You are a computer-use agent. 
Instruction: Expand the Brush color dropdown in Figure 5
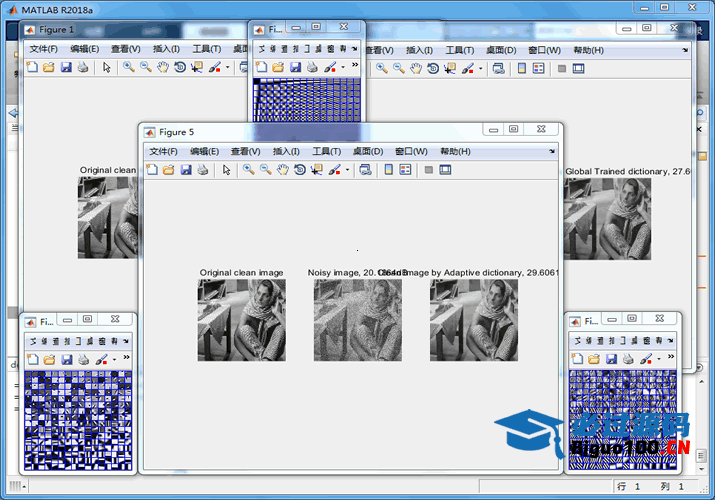point(348,170)
